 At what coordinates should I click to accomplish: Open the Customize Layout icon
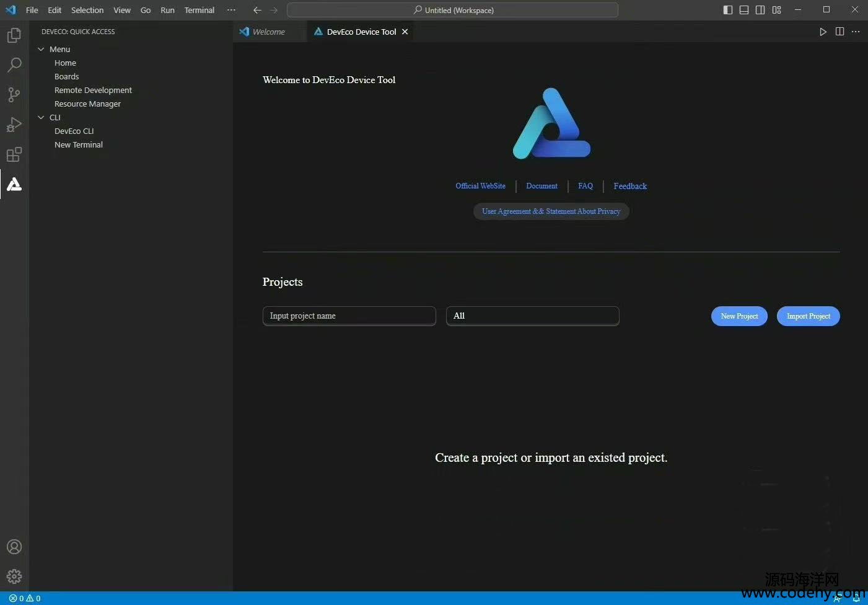pyautogui.click(x=777, y=10)
